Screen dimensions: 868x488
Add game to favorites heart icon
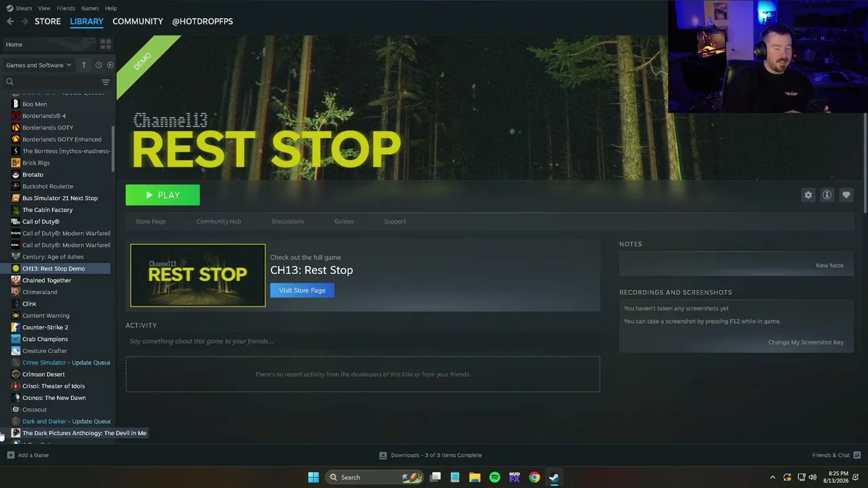pyautogui.click(x=846, y=195)
